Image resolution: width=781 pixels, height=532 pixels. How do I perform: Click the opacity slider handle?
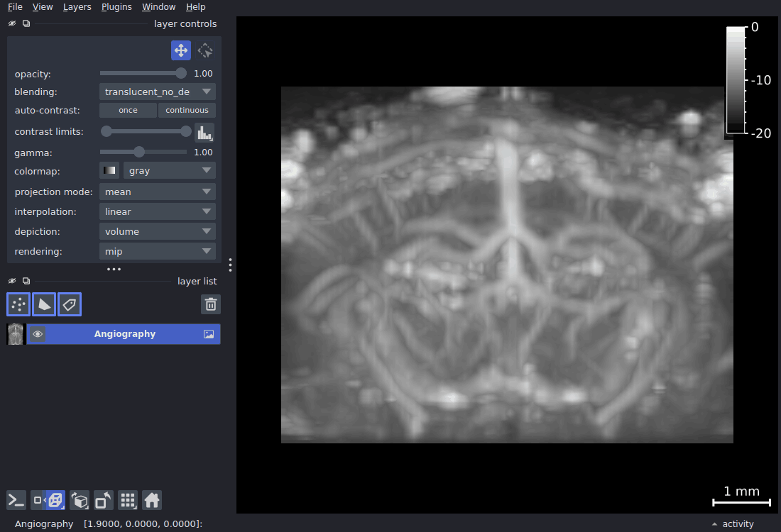point(181,73)
